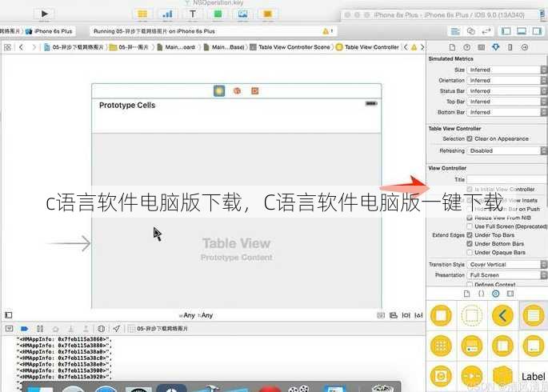Screen dimensions: 548x392
Task: Click the Simulate Location arrow icon
Action: [116, 329]
